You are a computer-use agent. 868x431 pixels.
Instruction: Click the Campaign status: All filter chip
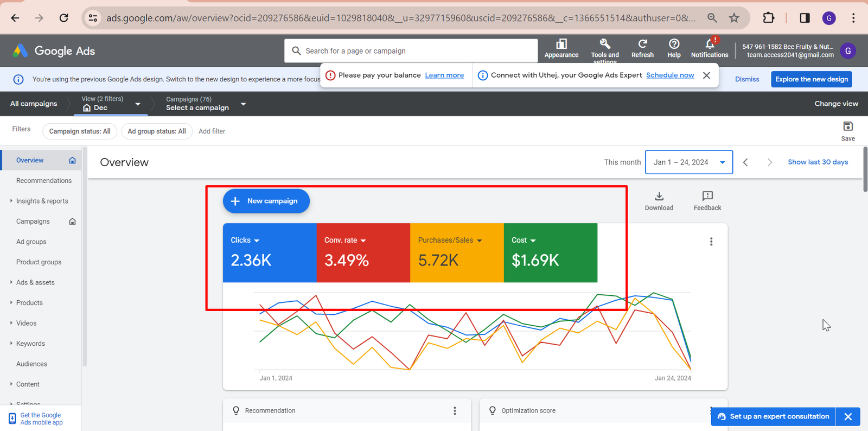click(80, 131)
